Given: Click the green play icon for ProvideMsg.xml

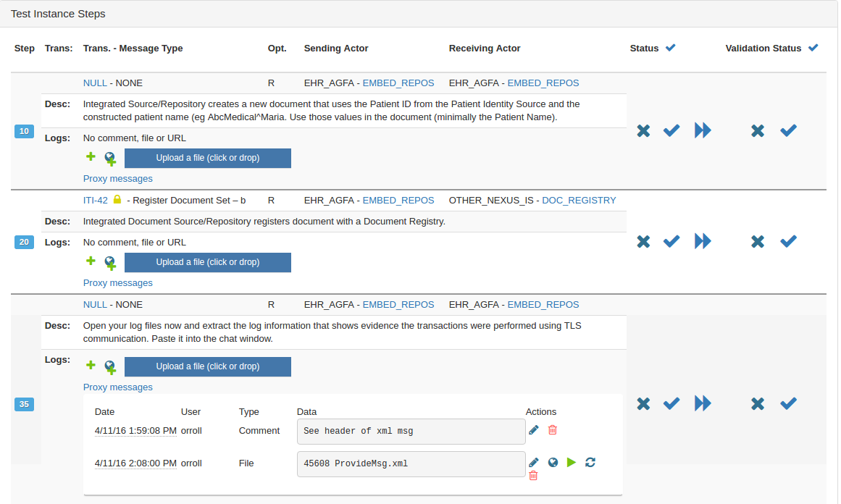Looking at the screenshot, I should pyautogui.click(x=572, y=462).
